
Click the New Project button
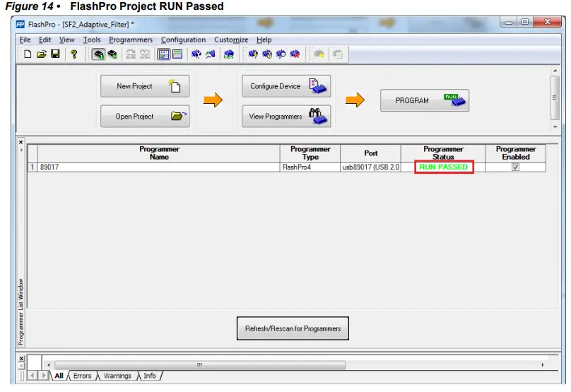145,86
